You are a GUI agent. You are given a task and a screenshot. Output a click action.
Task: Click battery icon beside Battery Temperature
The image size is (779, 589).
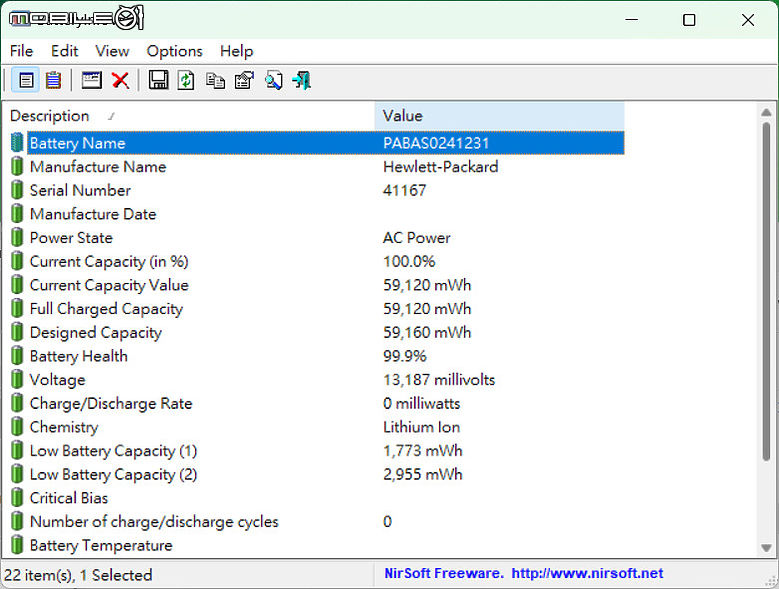point(17,545)
